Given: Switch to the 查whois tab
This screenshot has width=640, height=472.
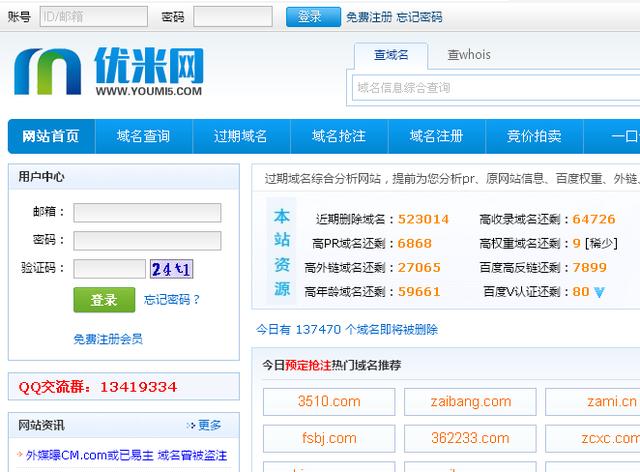Looking at the screenshot, I should pos(469,55).
